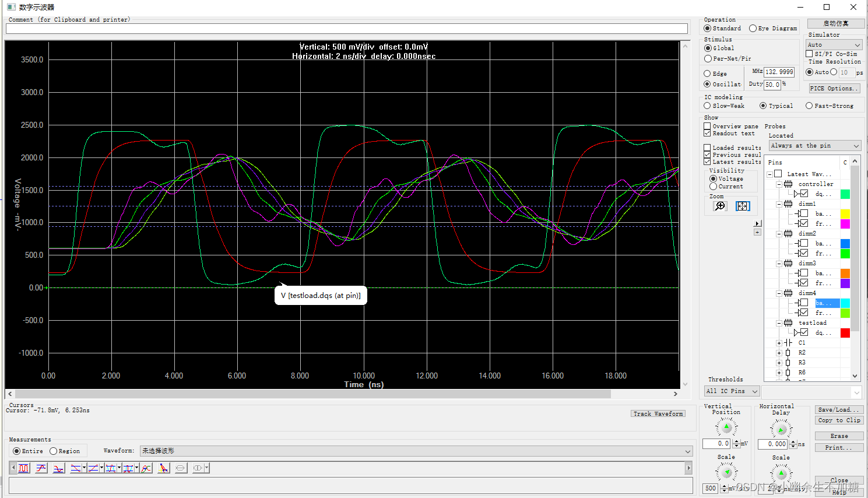Click the magenta swatch for dimm1 fr
This screenshot has width=868, height=498.
845,223
